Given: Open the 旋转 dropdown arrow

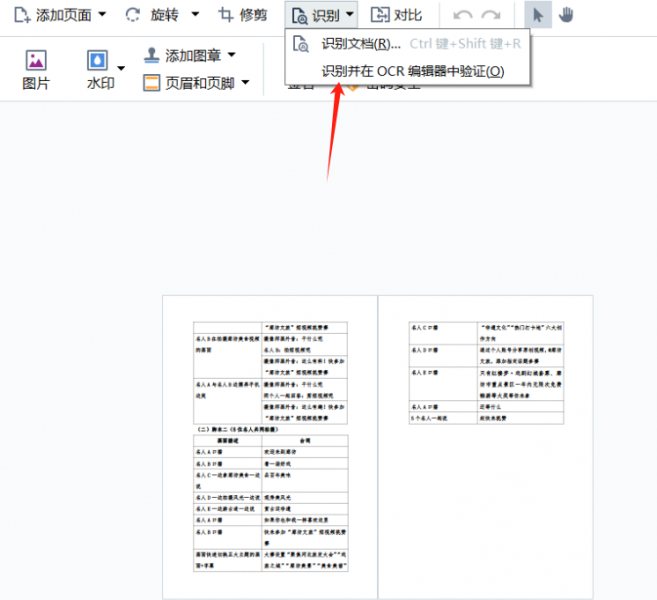Looking at the screenshot, I should (x=195, y=14).
